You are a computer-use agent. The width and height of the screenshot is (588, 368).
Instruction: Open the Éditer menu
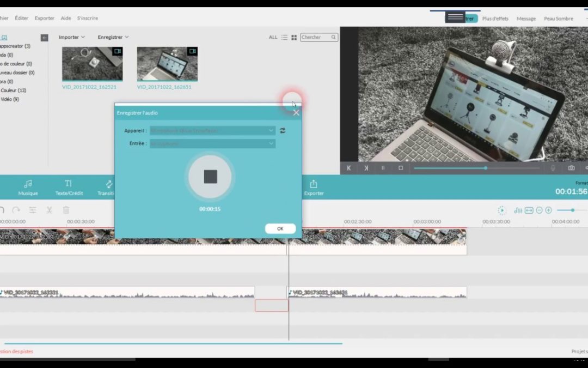pyautogui.click(x=21, y=18)
